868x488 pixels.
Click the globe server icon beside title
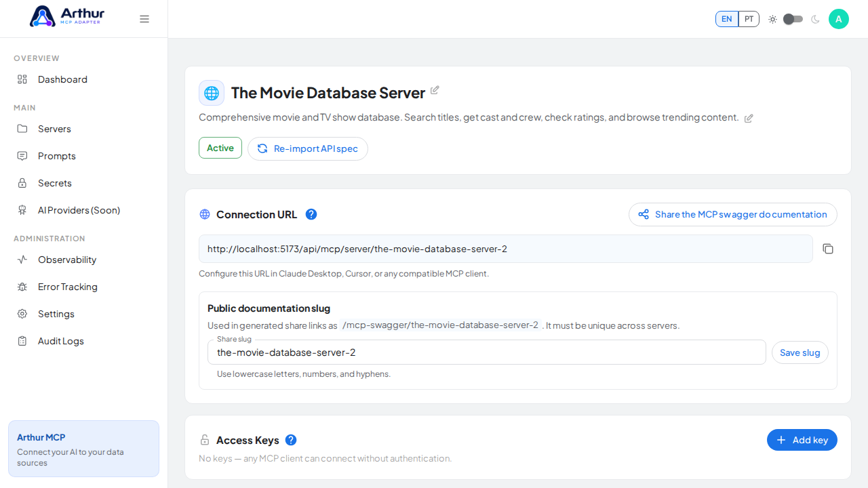pos(212,93)
